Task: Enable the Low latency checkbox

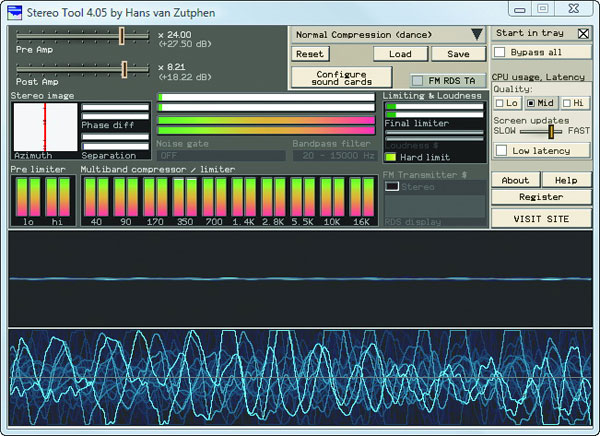Action: (501, 150)
